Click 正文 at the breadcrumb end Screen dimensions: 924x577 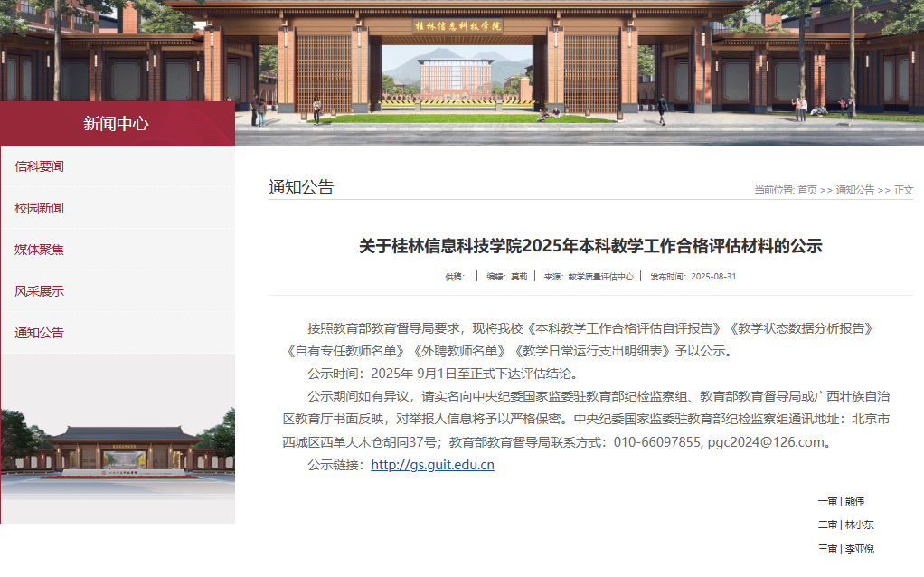pyautogui.click(x=903, y=190)
